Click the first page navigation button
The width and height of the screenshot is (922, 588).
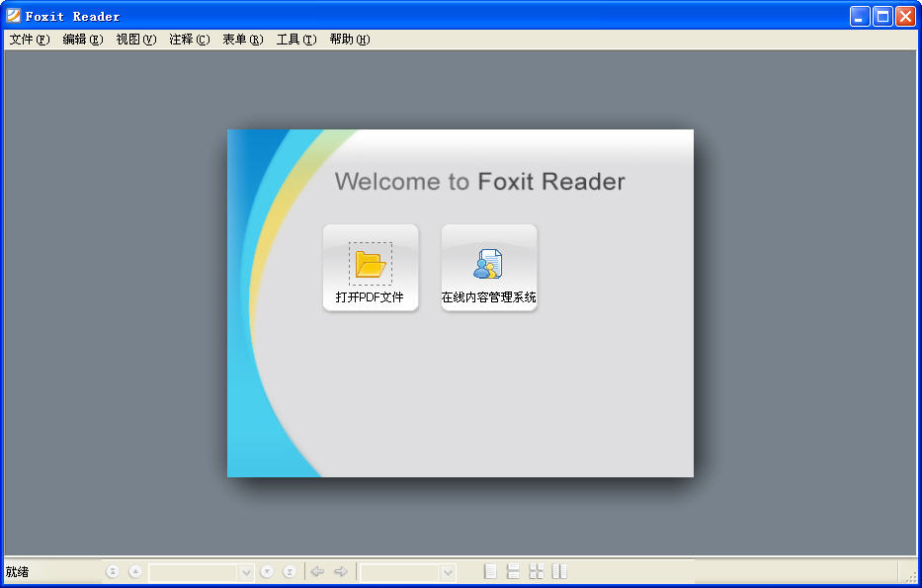[113, 571]
